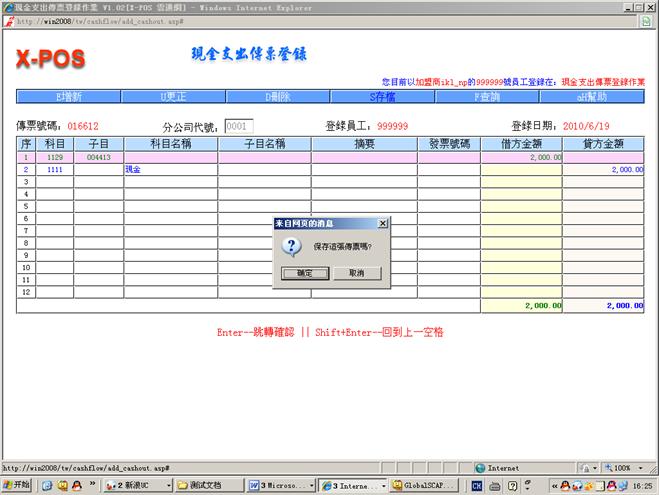Open the aH幫助 help menu item
The image size is (659, 495).
tap(592, 97)
